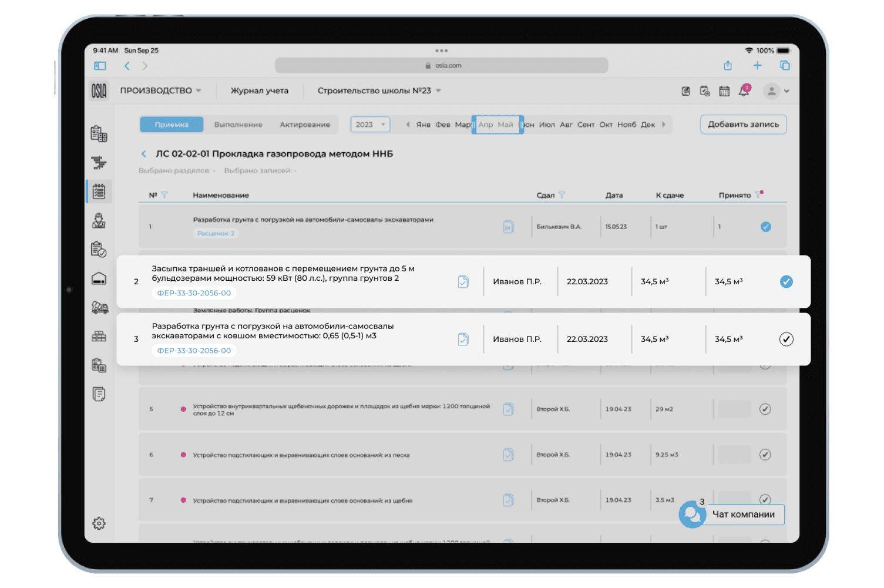Open the calendar icon in the top bar

724,91
